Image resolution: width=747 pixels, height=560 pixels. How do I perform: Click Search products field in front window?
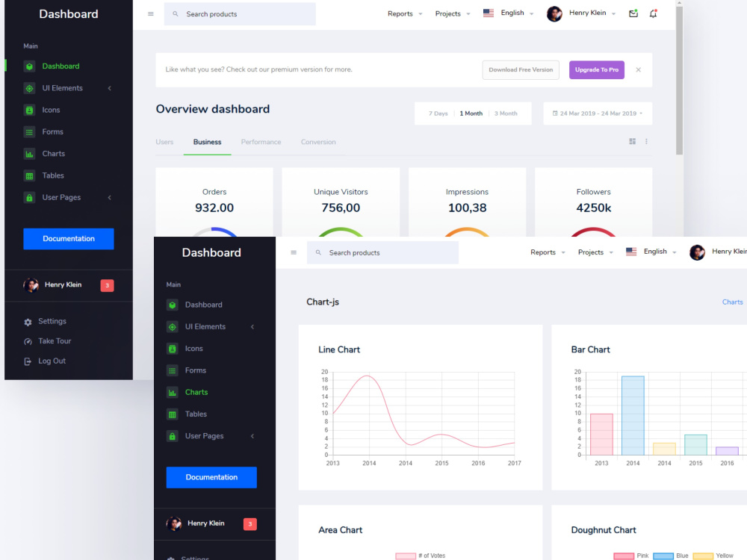click(x=382, y=252)
